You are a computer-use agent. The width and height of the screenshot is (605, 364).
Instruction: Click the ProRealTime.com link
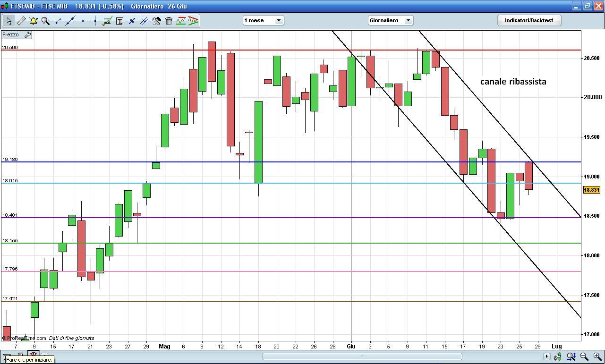click(24, 338)
